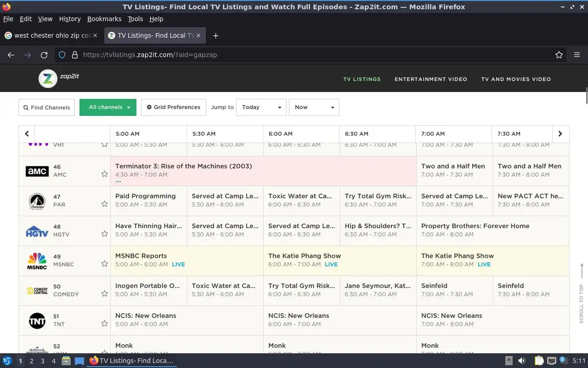The height and width of the screenshot is (368, 588).
Task: Open MSNBC Reports 5:00 AM listing
Action: click(x=187, y=261)
